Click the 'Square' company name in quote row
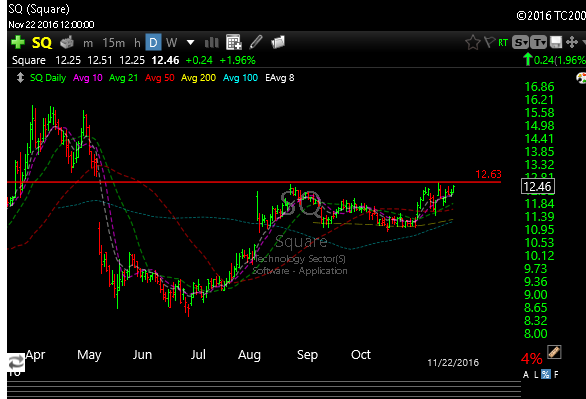 pos(29,61)
